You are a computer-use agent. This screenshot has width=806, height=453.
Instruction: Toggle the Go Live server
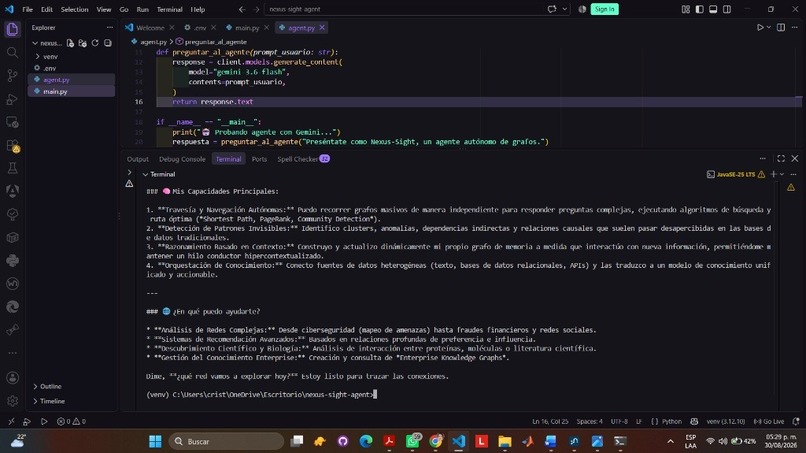[x=768, y=421]
